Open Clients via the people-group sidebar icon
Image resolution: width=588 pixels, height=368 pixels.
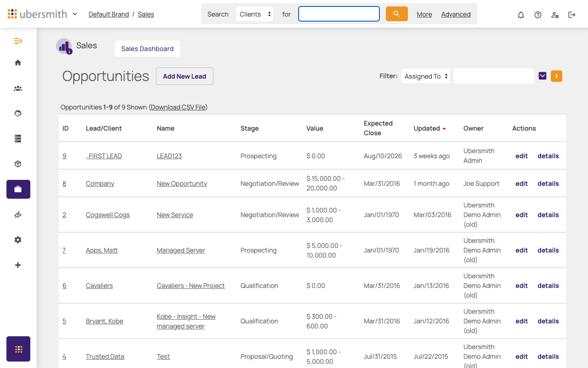18,88
